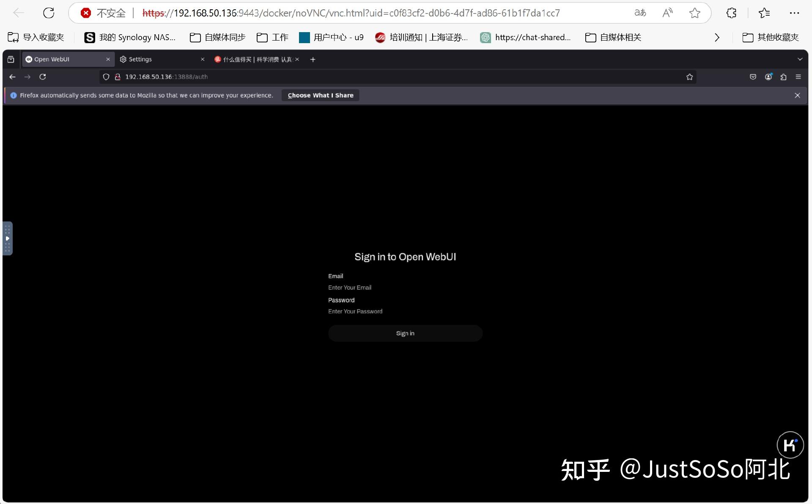
Task: Start read aloud in Edge
Action: [x=667, y=13]
